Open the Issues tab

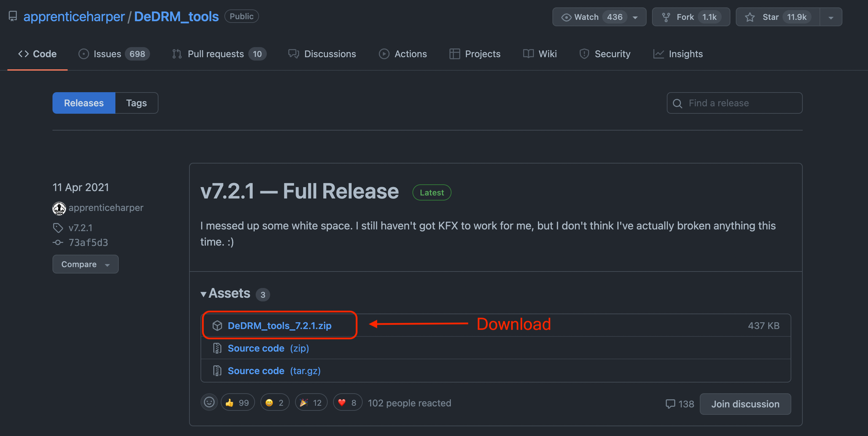click(x=114, y=54)
